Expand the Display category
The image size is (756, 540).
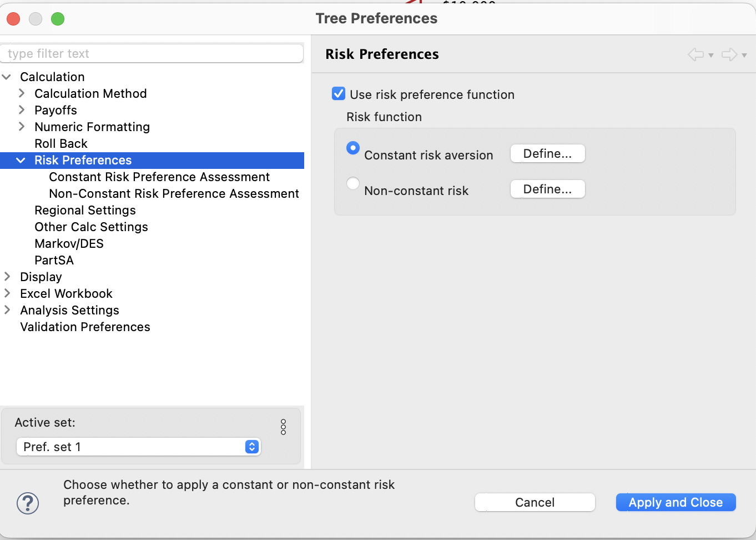[x=7, y=277]
